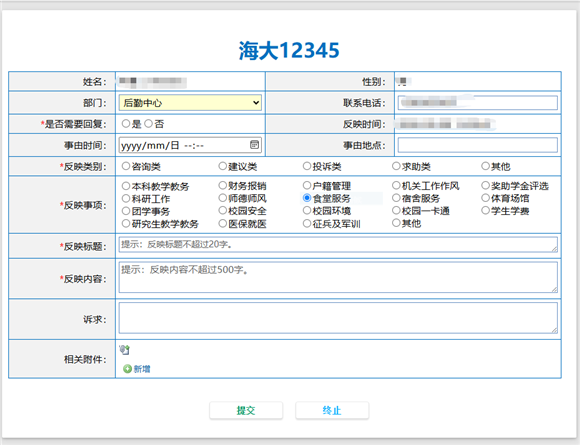Select 户籍管理 radio option
Viewport: 580px width, 445px height.
pos(307,185)
